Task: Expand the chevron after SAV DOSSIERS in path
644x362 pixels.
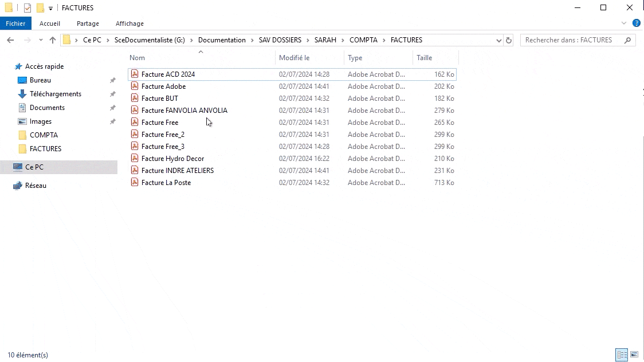Action: point(308,40)
